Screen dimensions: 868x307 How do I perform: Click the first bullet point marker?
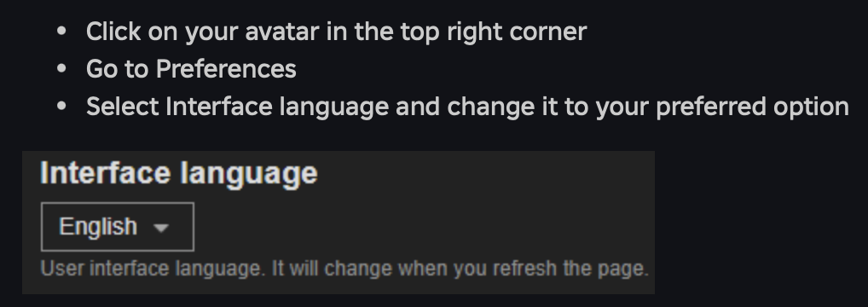[x=61, y=32]
